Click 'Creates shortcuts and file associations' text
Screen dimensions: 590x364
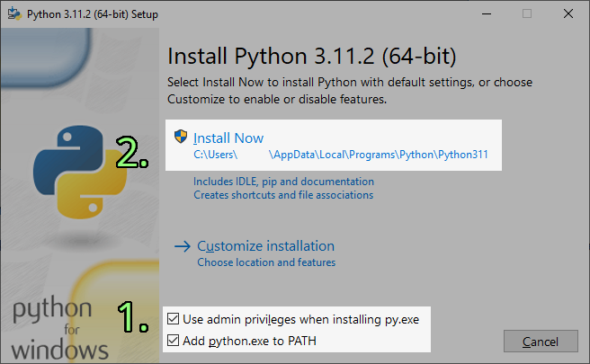[283, 195]
